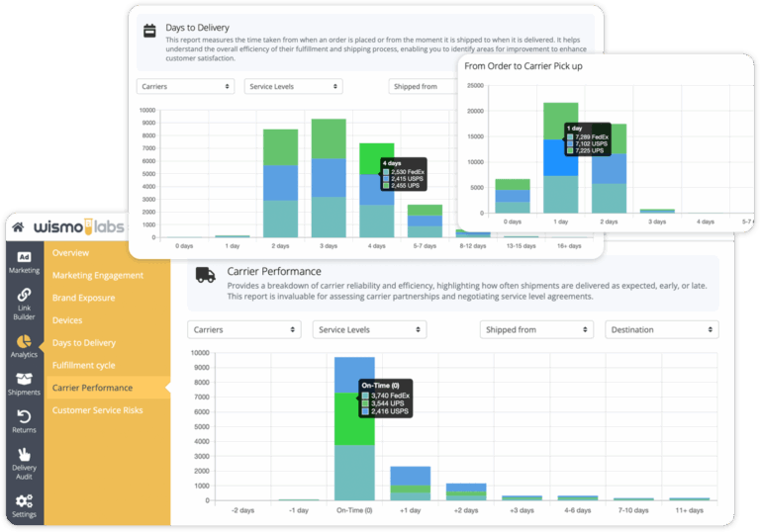Open the Destination dropdown
The height and width of the screenshot is (532, 760).
tap(662, 329)
